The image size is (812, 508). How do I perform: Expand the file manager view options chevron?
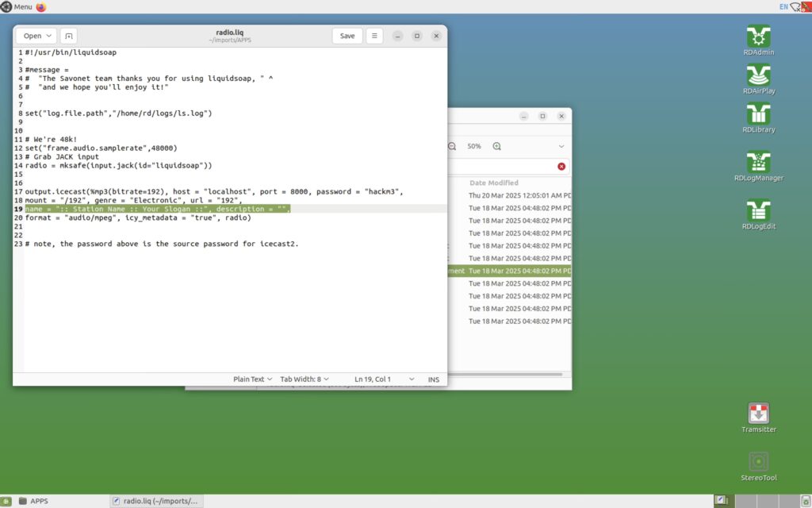point(561,146)
